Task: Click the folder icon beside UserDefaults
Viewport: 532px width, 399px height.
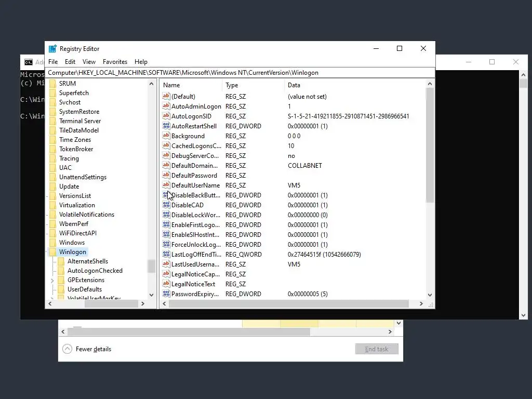Action: 61,289
